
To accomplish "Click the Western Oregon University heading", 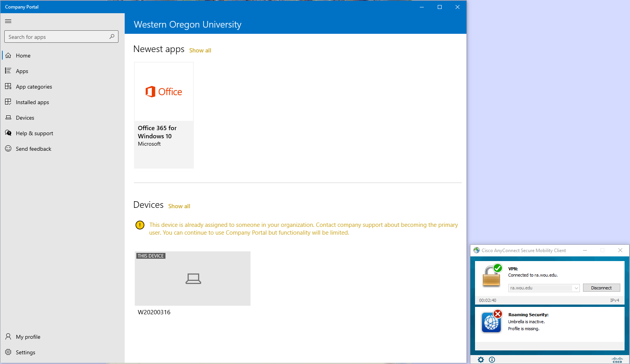I will (188, 24).
